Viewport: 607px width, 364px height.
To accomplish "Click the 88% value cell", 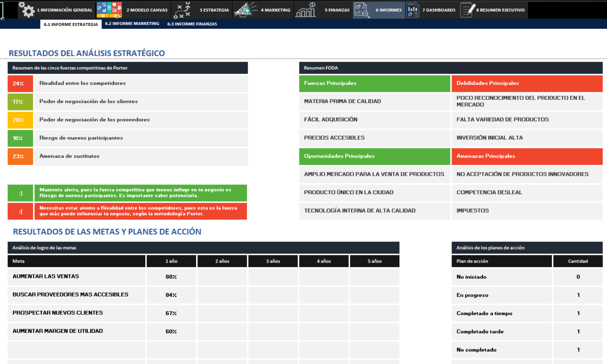I will coord(172,277).
